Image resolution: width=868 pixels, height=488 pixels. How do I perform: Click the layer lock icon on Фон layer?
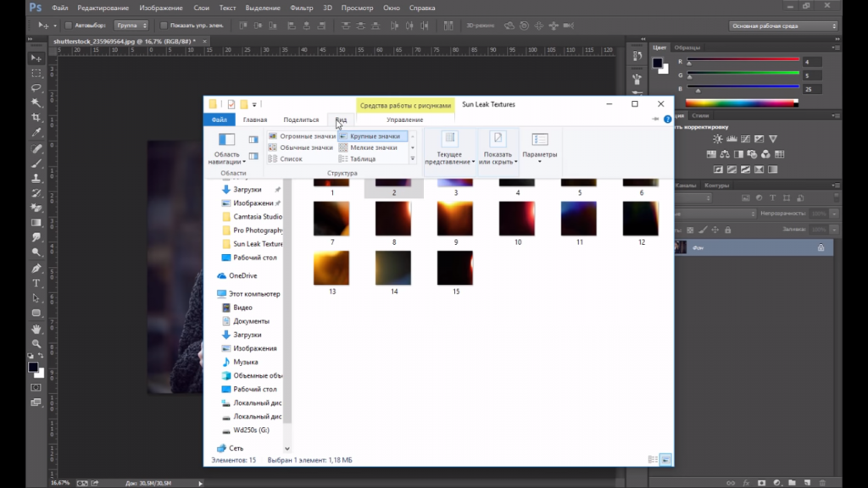821,248
